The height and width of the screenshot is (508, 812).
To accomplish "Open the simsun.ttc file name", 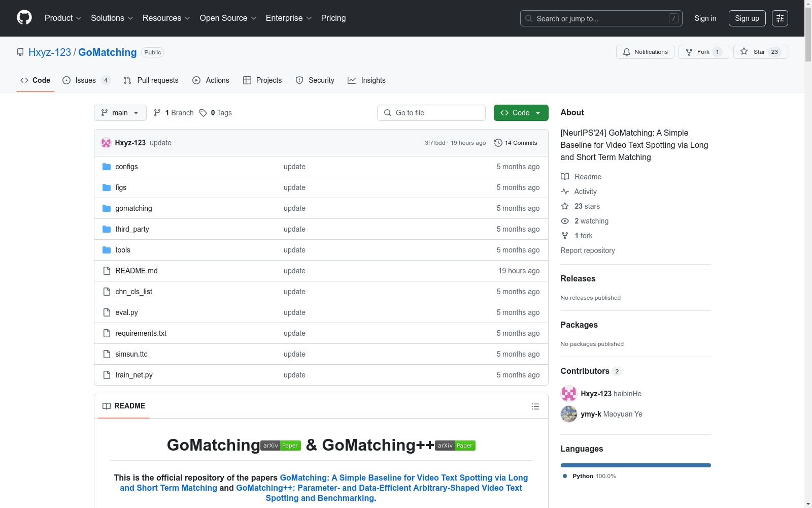I will 131,354.
